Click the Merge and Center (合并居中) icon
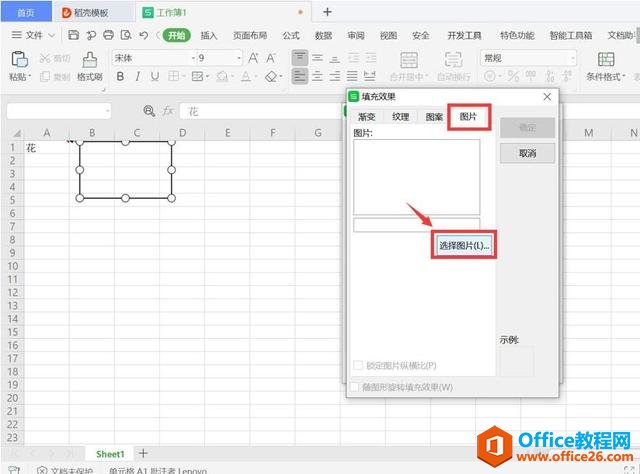Viewport: 640px width, 474px height. (409, 60)
